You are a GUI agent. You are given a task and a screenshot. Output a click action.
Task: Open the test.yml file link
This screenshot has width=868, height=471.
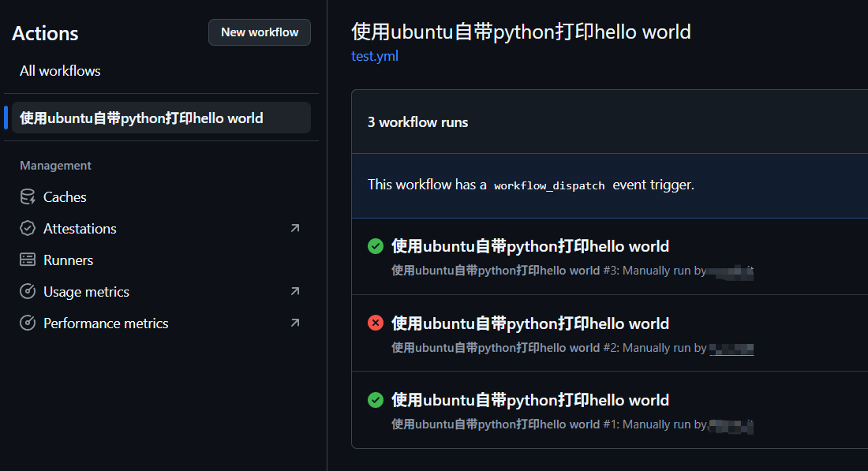[x=375, y=57]
